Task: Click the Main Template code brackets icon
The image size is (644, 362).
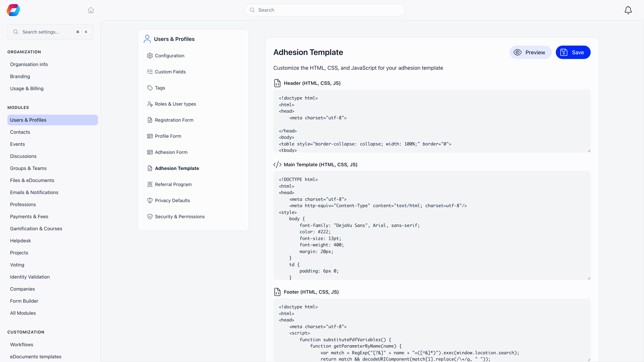Action: tap(277, 165)
